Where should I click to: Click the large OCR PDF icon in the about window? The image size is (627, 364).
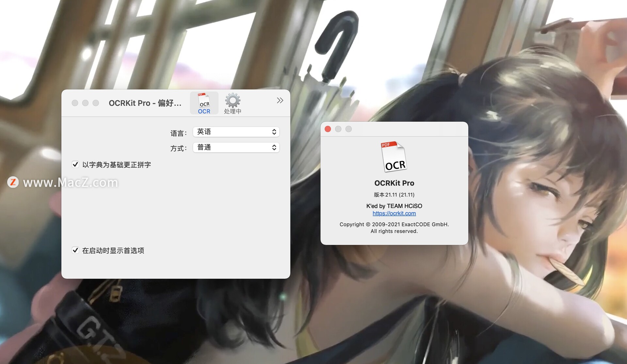(394, 157)
